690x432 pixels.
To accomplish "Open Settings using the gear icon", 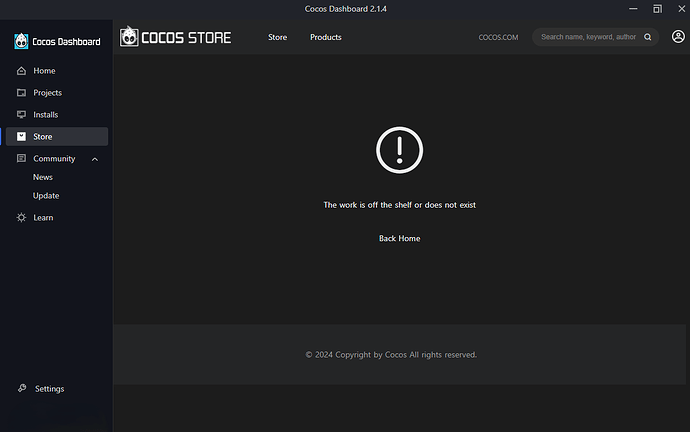I will (x=21, y=389).
